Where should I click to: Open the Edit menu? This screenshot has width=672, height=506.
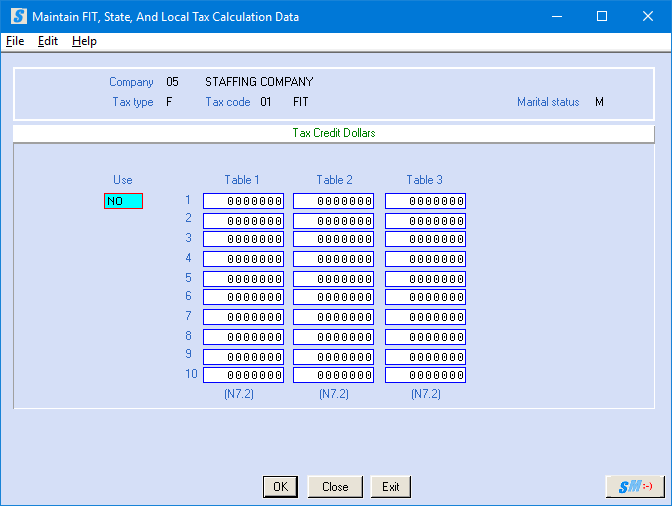pos(48,41)
